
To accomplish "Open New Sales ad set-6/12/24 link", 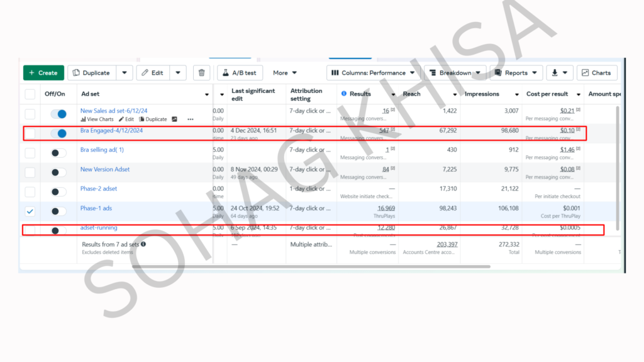I will tap(114, 111).
